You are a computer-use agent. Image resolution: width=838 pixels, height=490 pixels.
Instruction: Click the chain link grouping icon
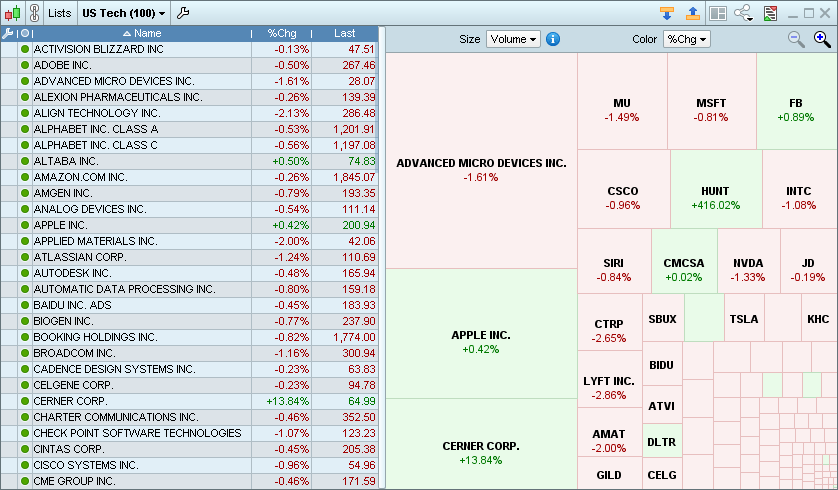(x=34, y=13)
